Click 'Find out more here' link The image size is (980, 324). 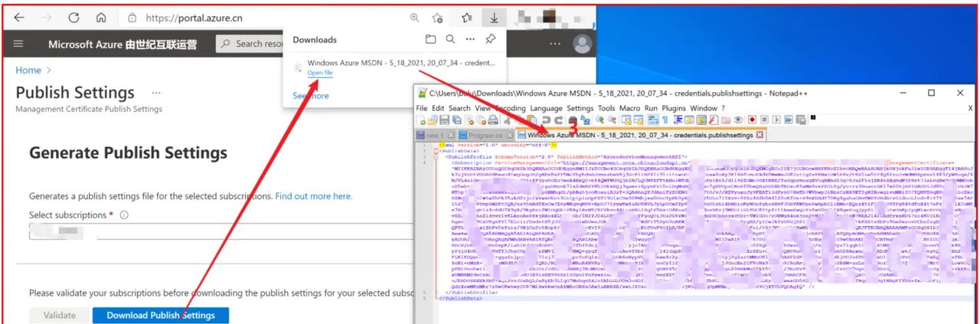[314, 196]
